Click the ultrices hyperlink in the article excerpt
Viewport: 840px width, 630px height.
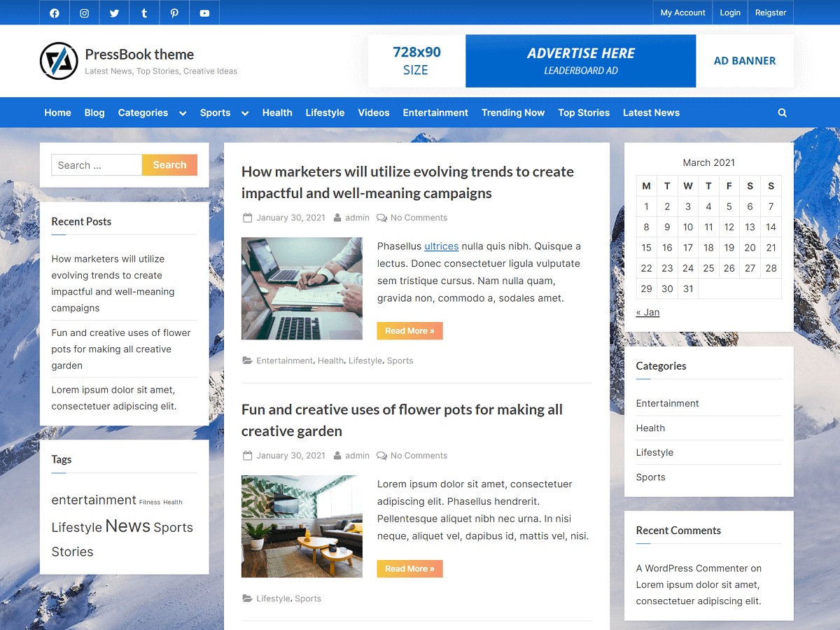[441, 246]
